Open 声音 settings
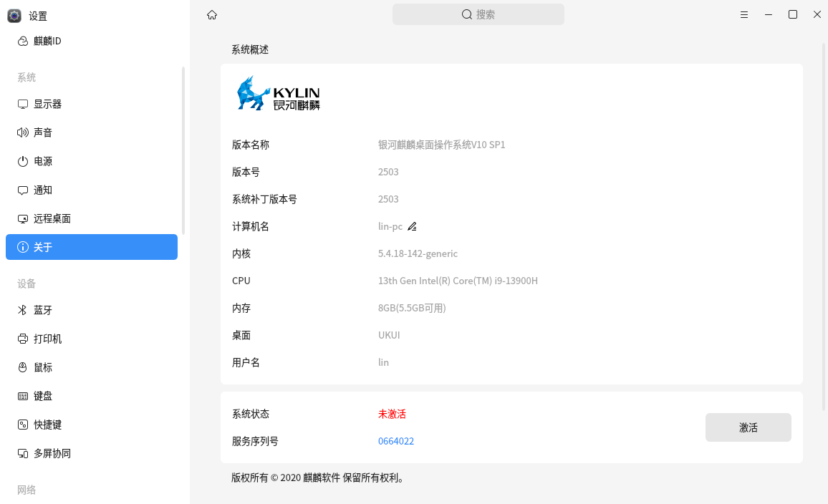The width and height of the screenshot is (828, 504). (92, 132)
